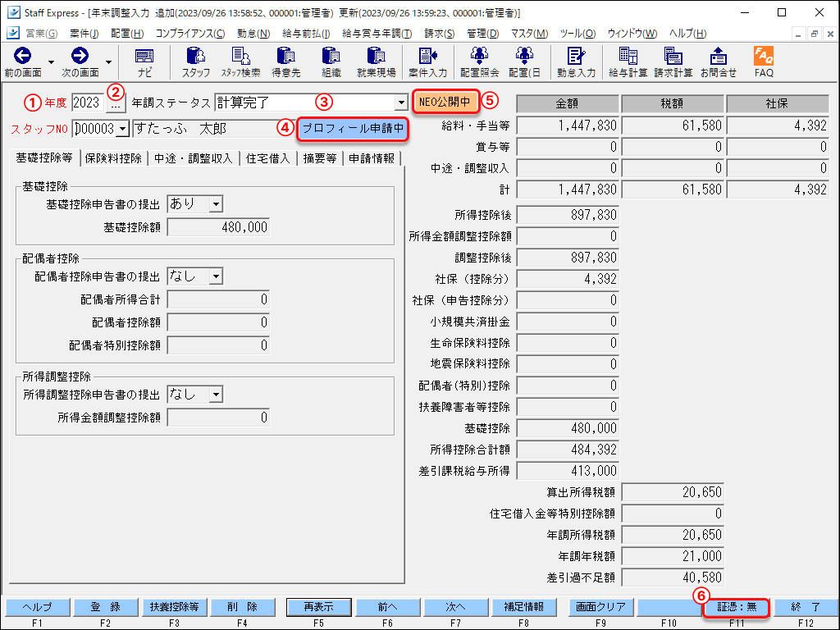Click the 年度 lookup ellipsis button

coord(116,103)
